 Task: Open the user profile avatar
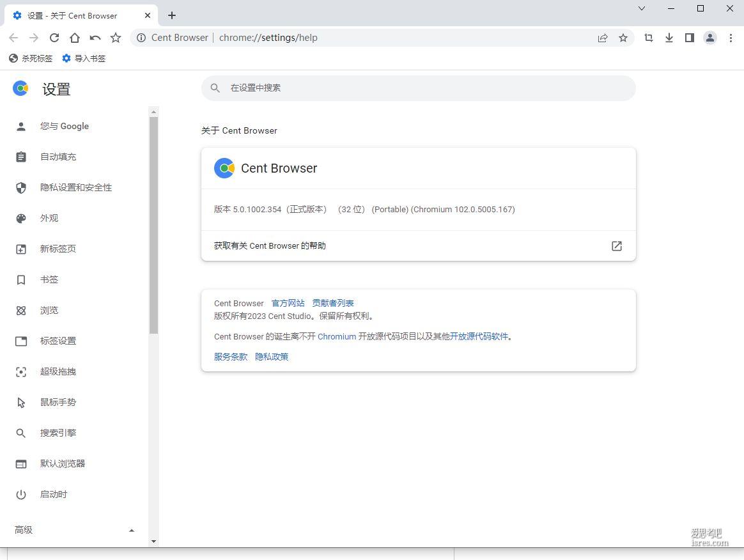(x=710, y=38)
